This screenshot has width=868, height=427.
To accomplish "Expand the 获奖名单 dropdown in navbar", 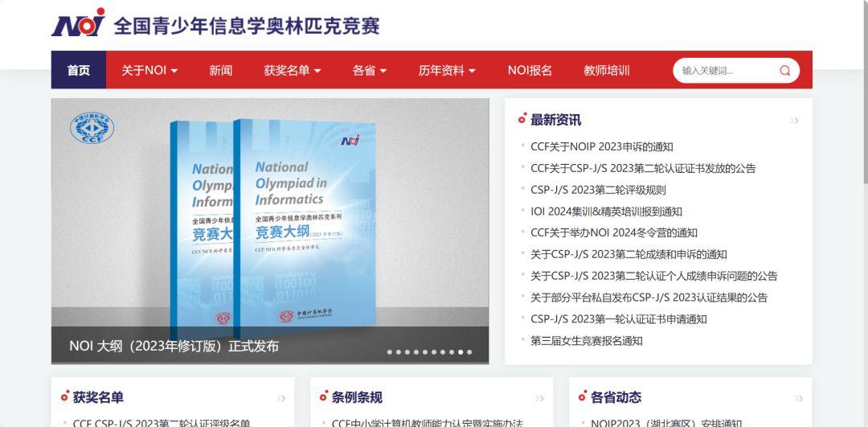I will [x=293, y=70].
